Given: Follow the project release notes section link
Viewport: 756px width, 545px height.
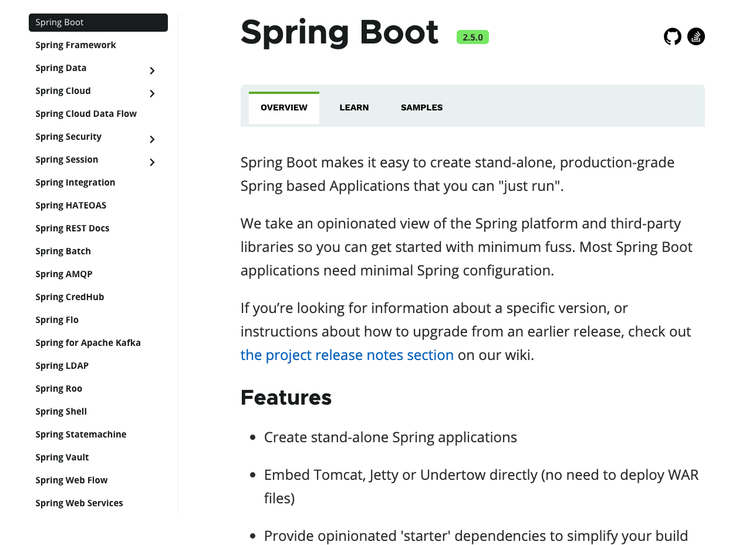Looking at the screenshot, I should (x=347, y=355).
